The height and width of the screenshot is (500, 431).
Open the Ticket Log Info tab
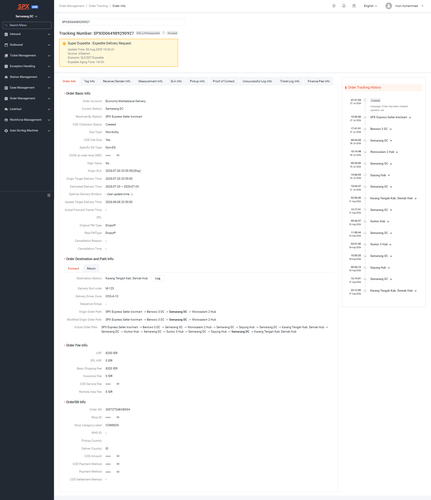(x=289, y=81)
